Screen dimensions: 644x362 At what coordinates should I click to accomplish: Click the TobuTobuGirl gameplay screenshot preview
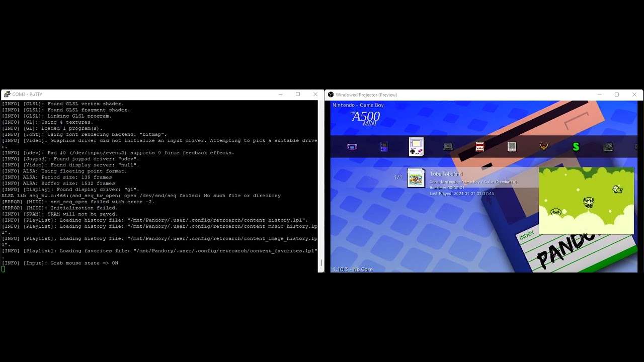587,201
